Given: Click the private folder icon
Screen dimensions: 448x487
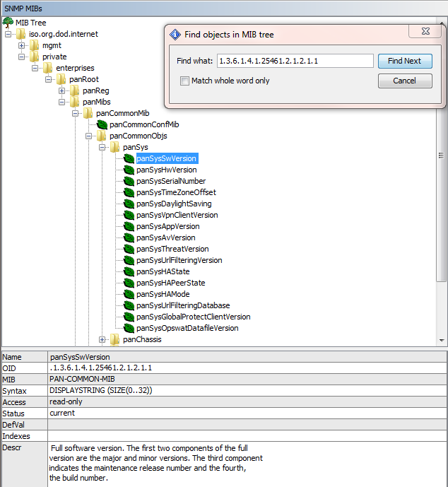Looking at the screenshot, I should pyautogui.click(x=35, y=57).
